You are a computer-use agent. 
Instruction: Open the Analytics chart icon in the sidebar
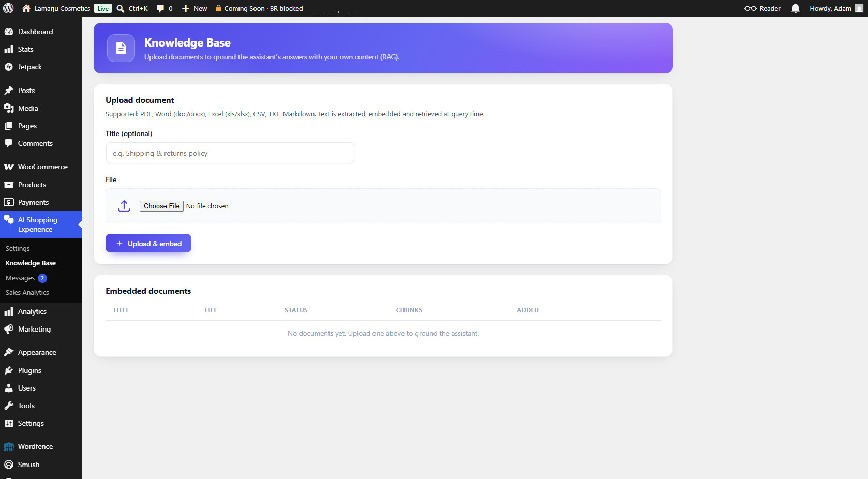9,311
